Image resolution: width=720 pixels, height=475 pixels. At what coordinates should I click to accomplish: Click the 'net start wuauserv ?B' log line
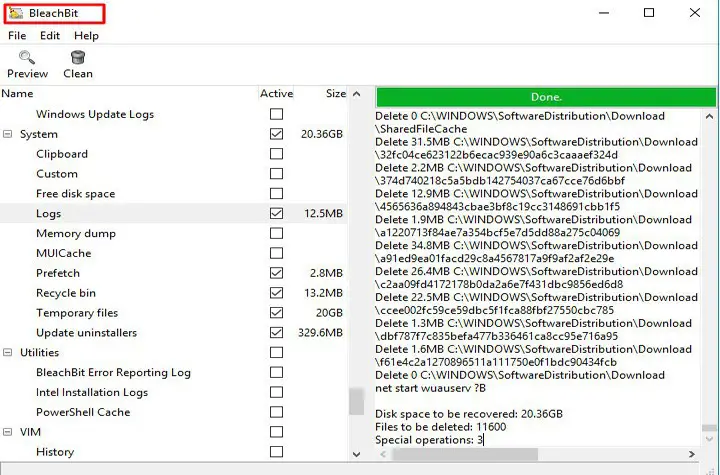point(430,388)
